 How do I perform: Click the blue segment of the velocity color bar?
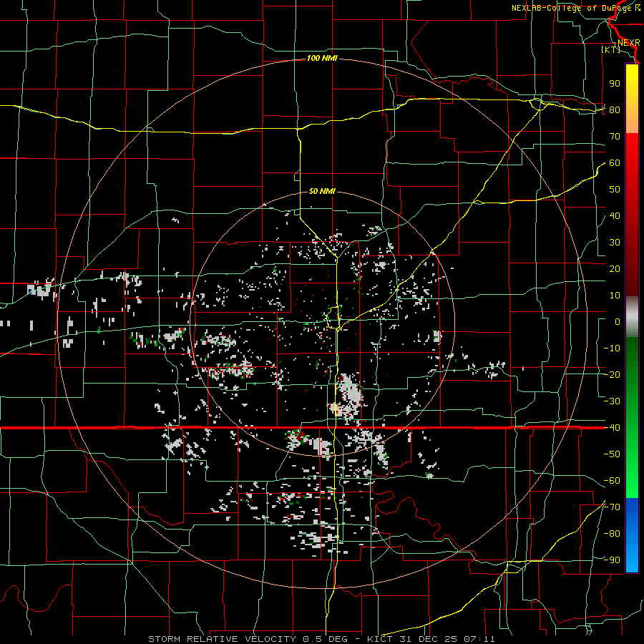632,535
